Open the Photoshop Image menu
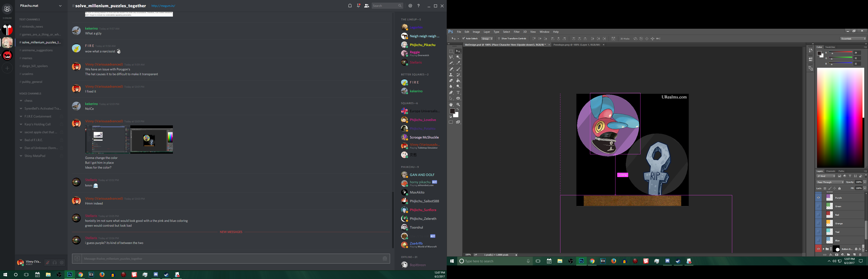The width and height of the screenshot is (868, 279). [476, 32]
